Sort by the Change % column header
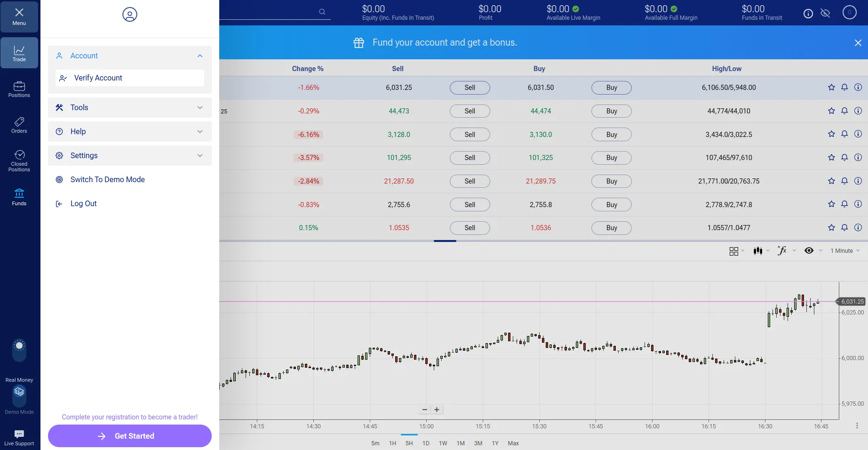The height and width of the screenshot is (450, 868). 308,69
